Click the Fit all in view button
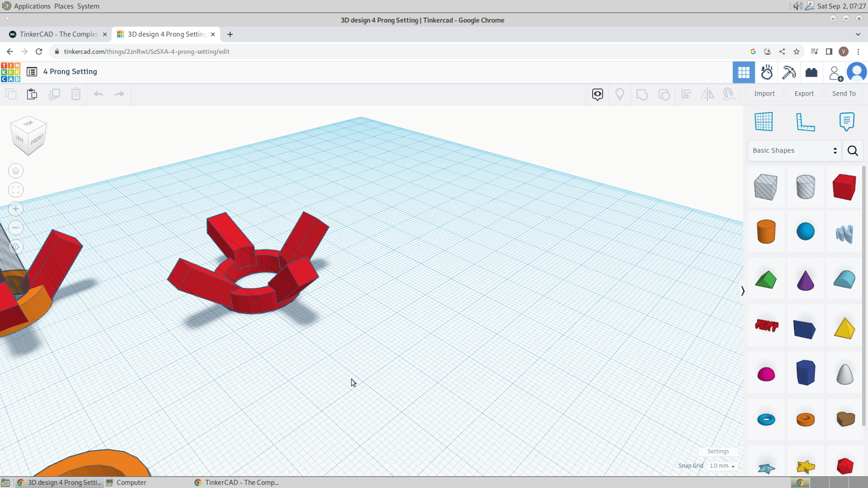This screenshot has height=488, width=868. tap(16, 190)
